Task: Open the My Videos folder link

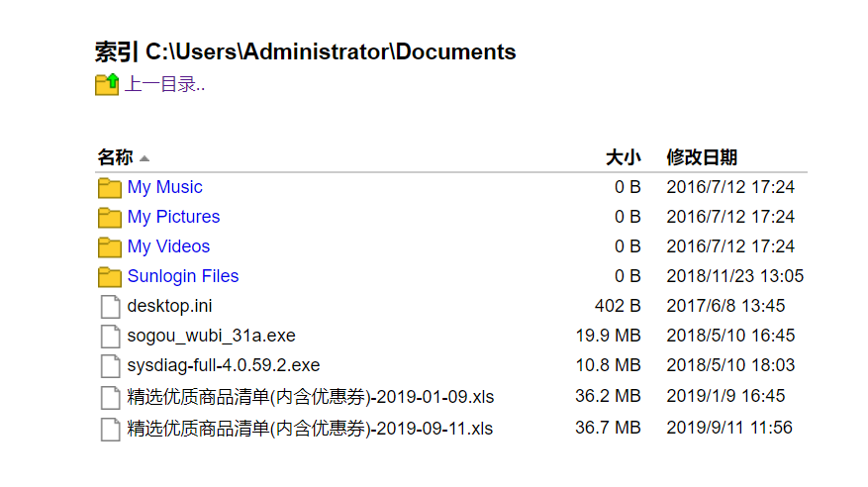Action: point(168,246)
